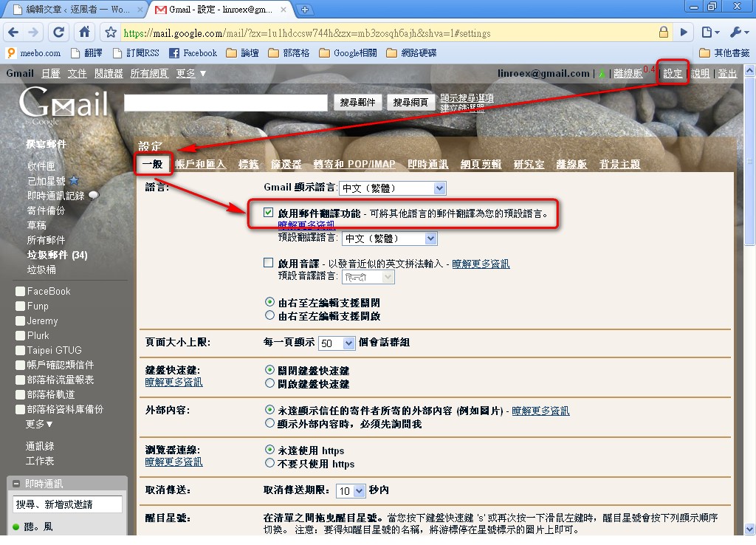This screenshot has width=756, height=545.
Task: Open 撰寫郵件 compose link
Action: (47, 144)
